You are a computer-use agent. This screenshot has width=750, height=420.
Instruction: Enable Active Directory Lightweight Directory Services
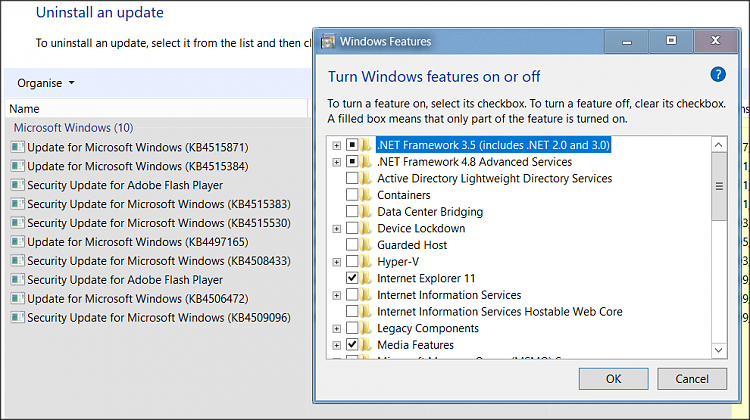pyautogui.click(x=352, y=178)
